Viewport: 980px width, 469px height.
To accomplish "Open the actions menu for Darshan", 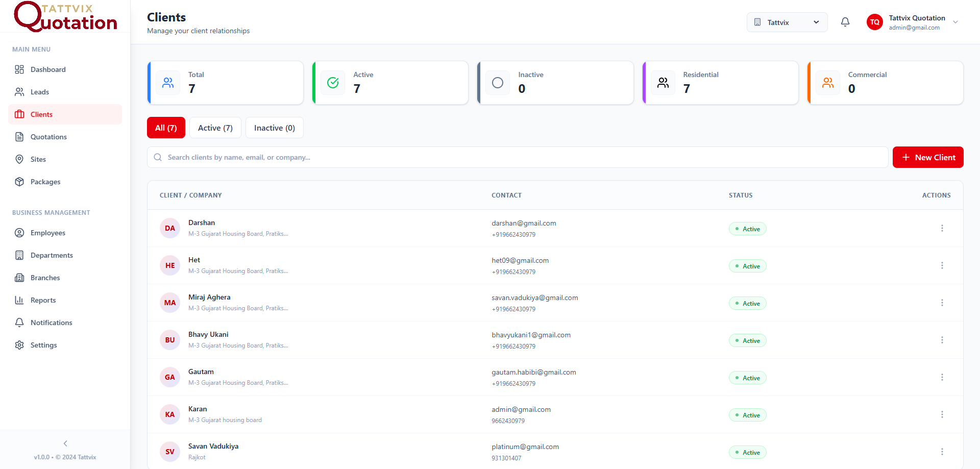I will coord(942,228).
